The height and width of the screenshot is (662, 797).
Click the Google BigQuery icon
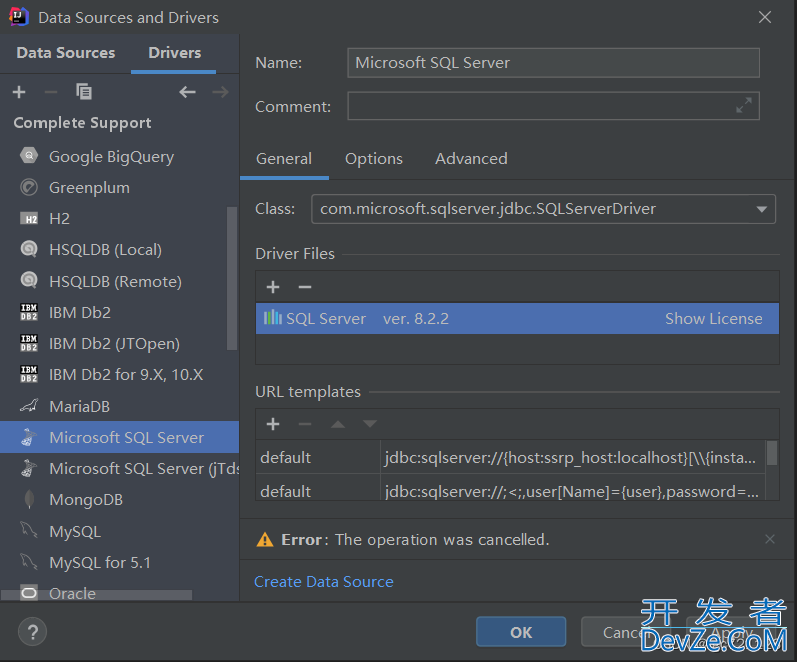[29, 156]
